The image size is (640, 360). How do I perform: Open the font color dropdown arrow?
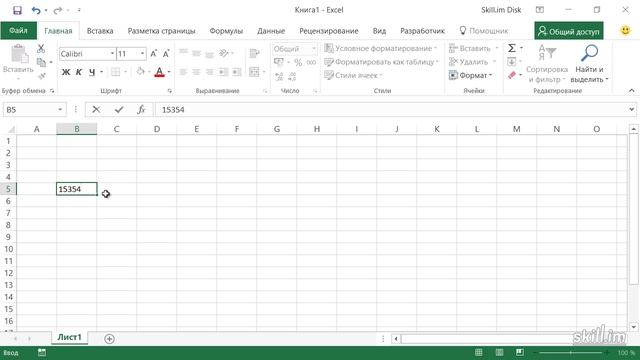point(169,72)
